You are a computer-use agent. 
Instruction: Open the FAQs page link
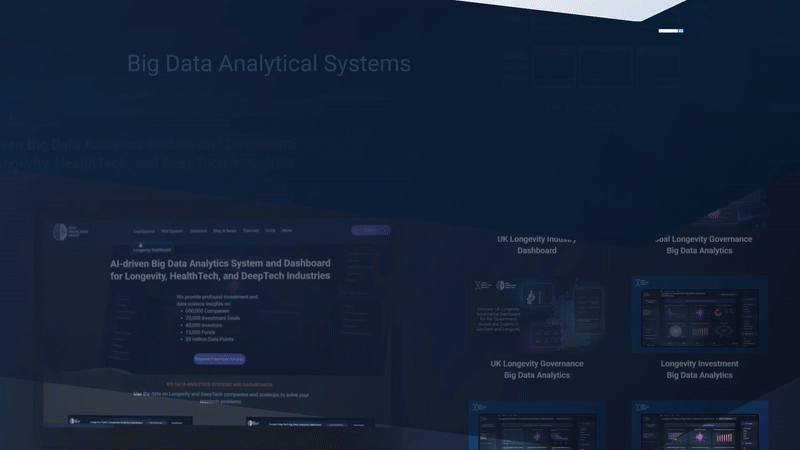pos(270,231)
